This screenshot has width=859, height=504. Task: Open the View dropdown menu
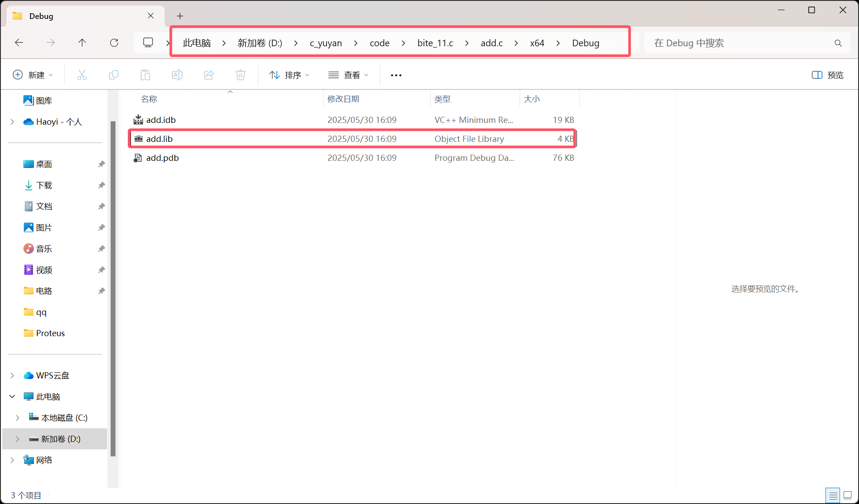tap(348, 75)
